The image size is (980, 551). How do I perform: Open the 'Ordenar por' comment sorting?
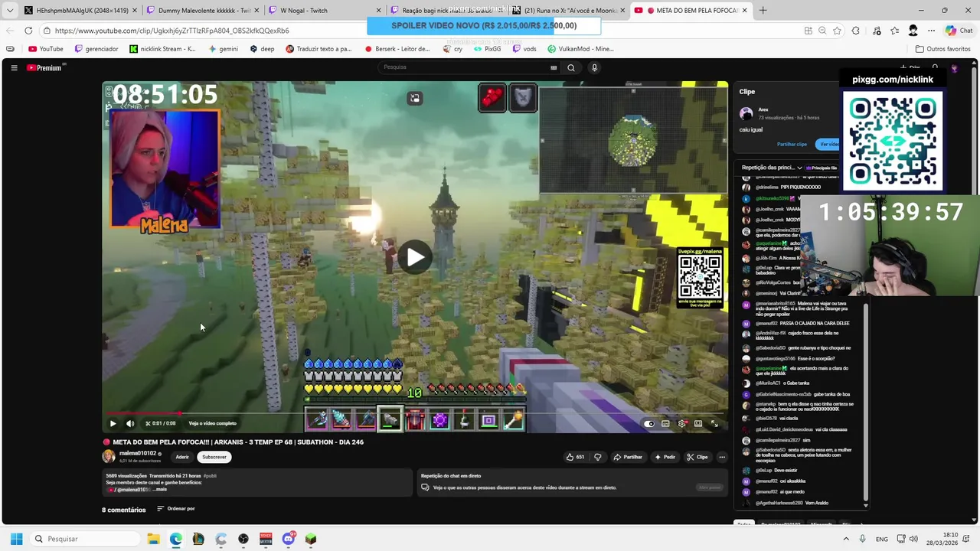(176, 509)
